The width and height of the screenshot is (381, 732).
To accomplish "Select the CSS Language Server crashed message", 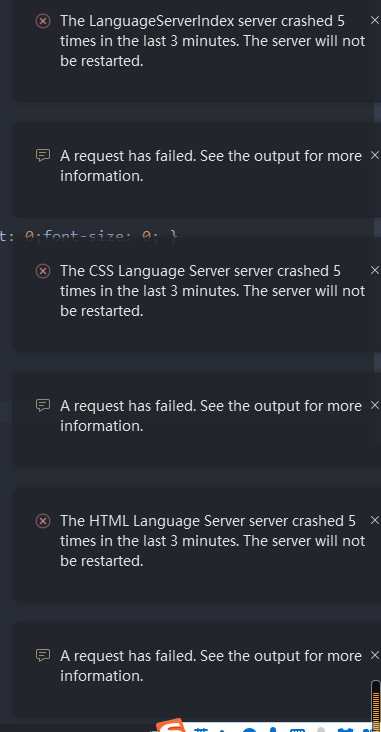I will tap(212, 291).
